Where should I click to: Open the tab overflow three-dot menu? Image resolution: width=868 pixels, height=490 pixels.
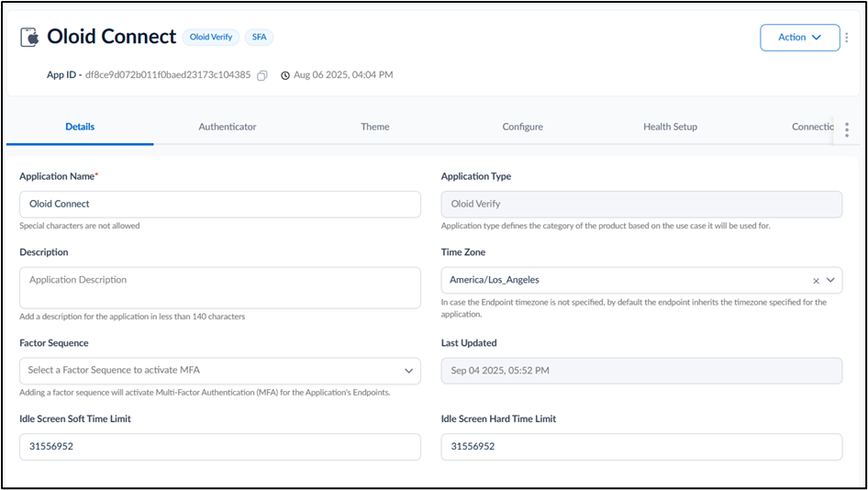(x=847, y=129)
